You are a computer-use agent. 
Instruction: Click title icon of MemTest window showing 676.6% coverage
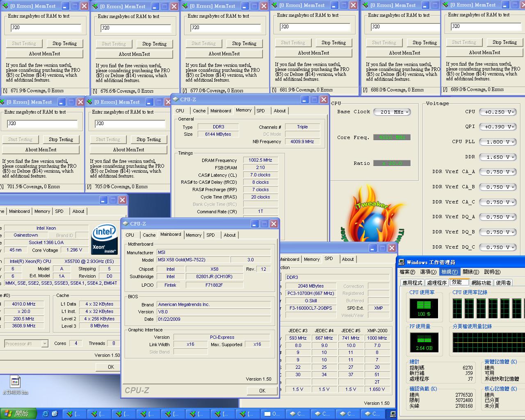tap(95, 6)
